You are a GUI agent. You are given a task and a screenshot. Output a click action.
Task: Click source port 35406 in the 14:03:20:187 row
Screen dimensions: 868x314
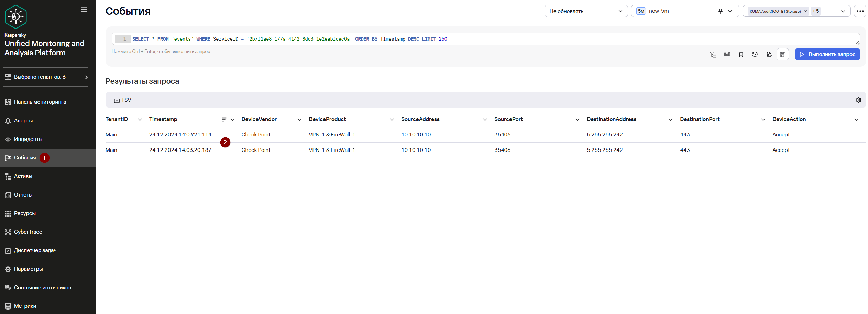click(x=502, y=150)
